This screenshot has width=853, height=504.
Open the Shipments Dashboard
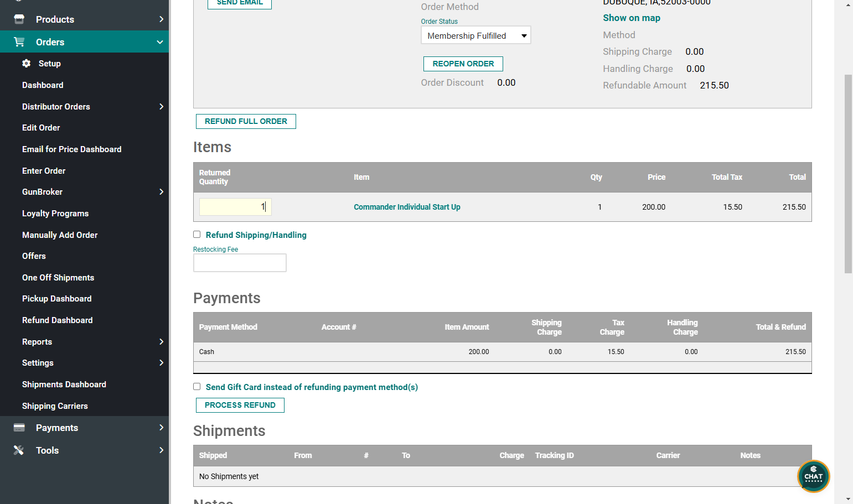coord(64,385)
